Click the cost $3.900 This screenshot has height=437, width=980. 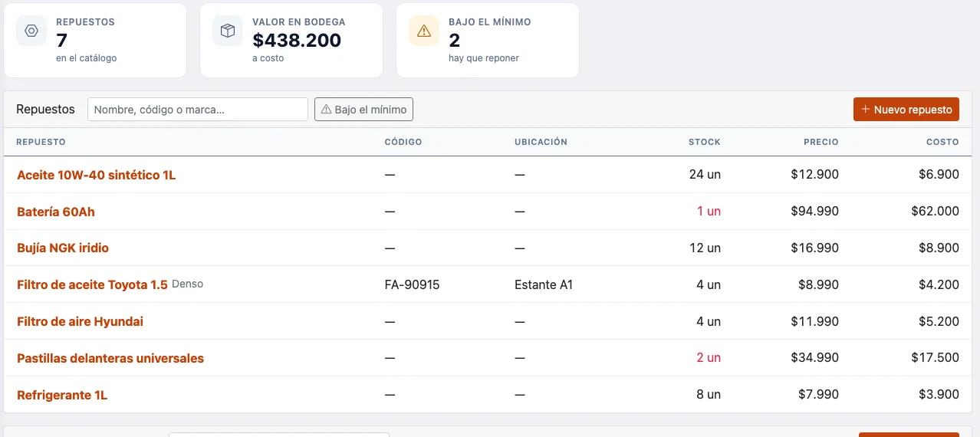[939, 394]
